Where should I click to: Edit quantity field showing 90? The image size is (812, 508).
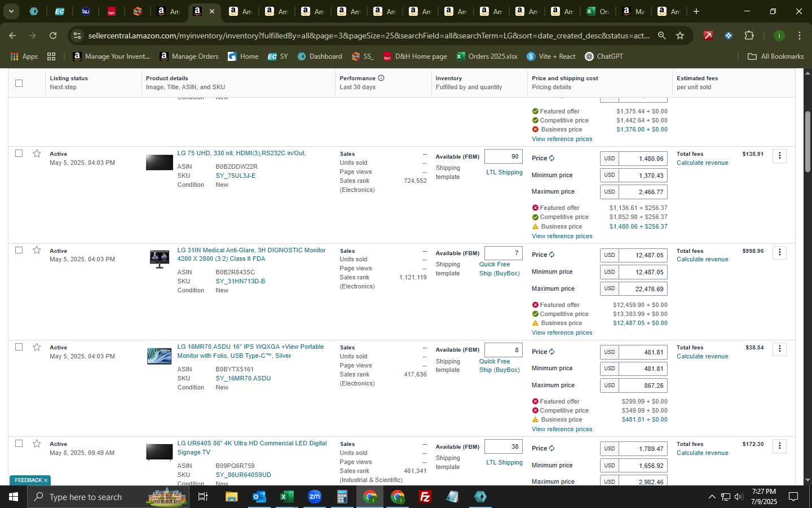[x=504, y=157]
